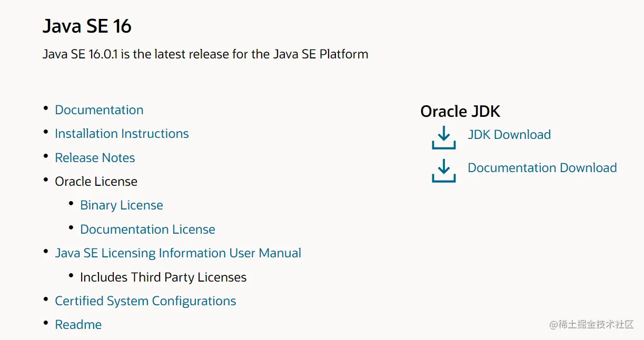This screenshot has width=644, height=340.
Task: Open the Documentation Download link
Action: 542,168
